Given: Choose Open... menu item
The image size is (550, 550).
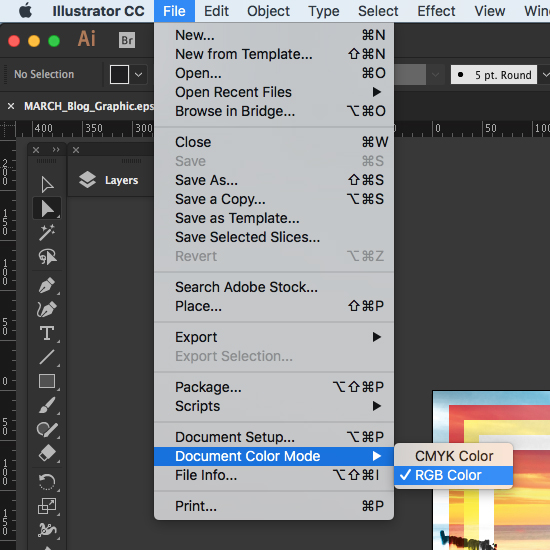Looking at the screenshot, I should point(274,73).
